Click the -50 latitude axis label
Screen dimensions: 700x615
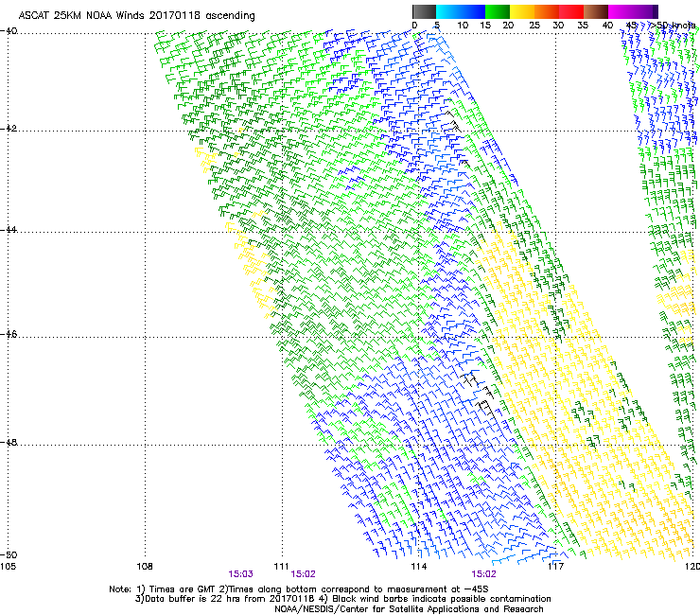(9, 555)
